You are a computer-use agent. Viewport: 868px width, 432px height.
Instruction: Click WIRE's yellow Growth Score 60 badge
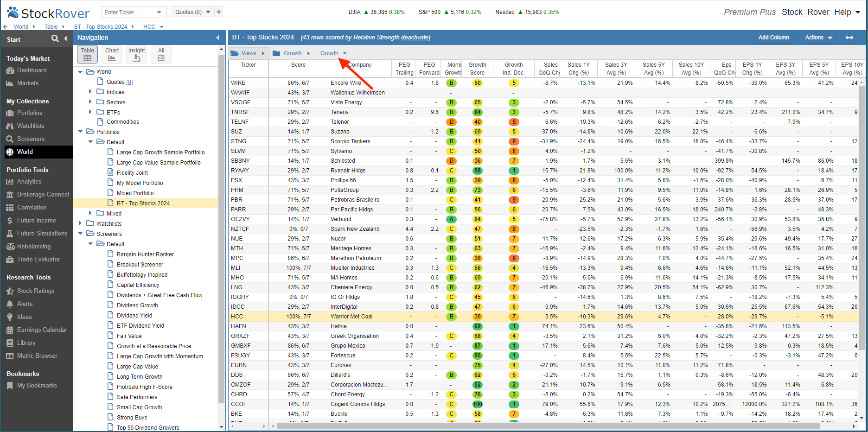coord(477,83)
